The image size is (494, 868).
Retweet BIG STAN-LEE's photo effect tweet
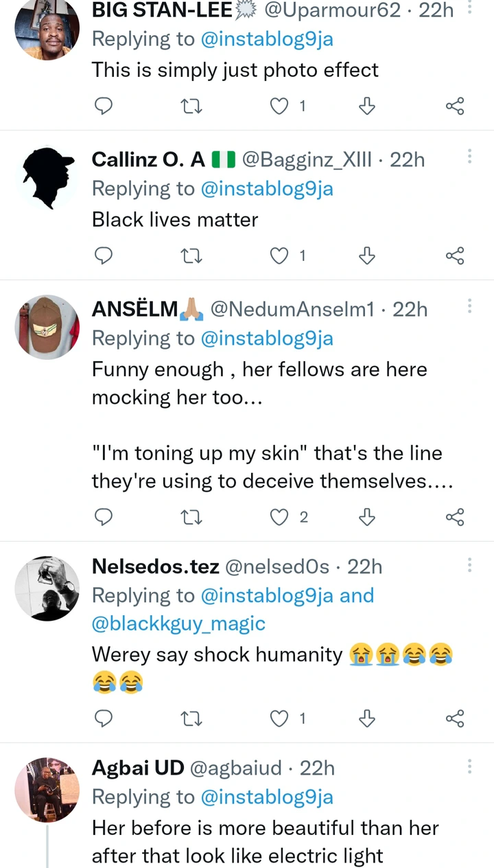(x=191, y=106)
